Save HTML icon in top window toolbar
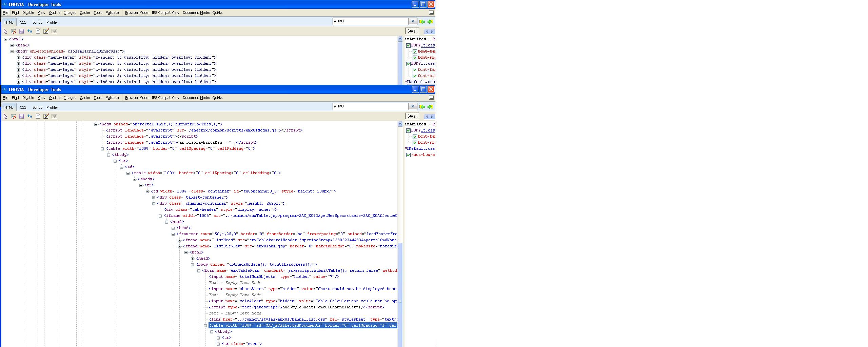Screen dimensions: 868x347 pyautogui.click(x=22, y=31)
